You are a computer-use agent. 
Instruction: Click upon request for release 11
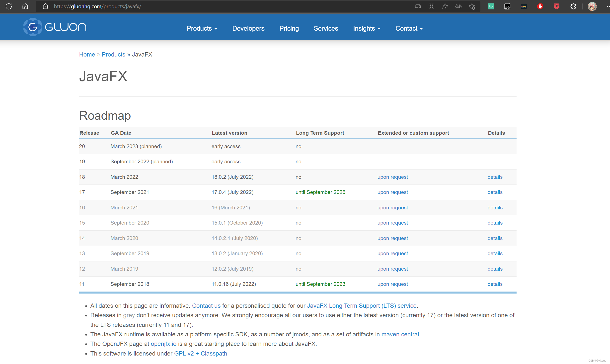(x=392, y=284)
